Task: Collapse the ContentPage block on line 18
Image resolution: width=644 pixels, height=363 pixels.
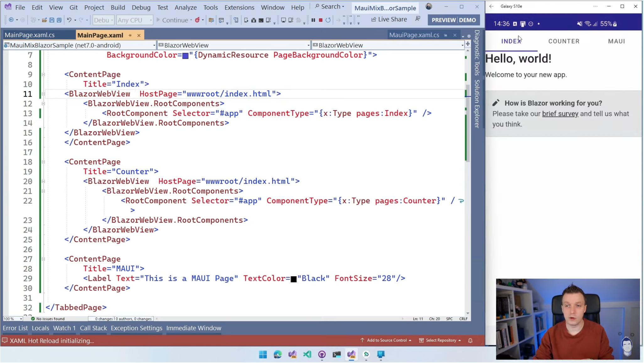Action: (x=43, y=162)
